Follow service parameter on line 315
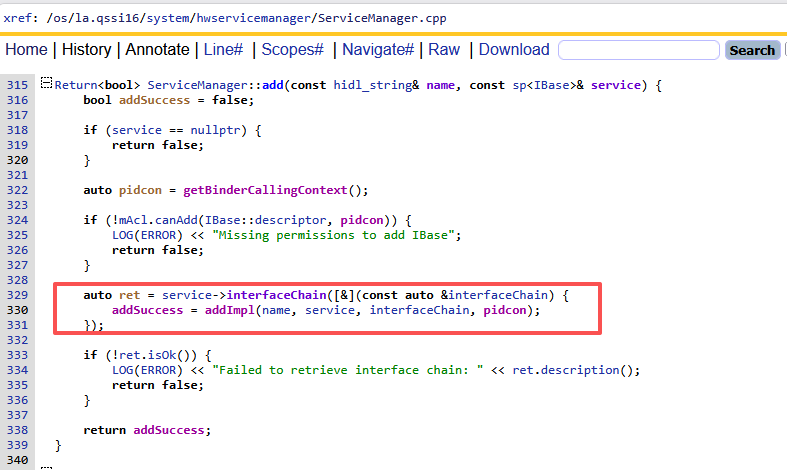This screenshot has height=470, width=787. (x=616, y=85)
